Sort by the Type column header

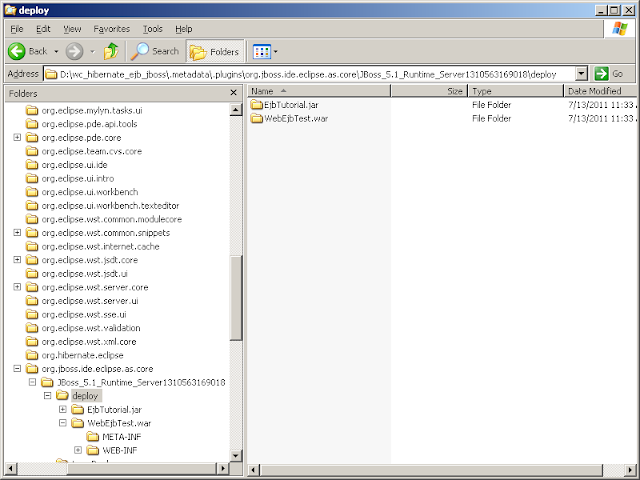coord(516,91)
